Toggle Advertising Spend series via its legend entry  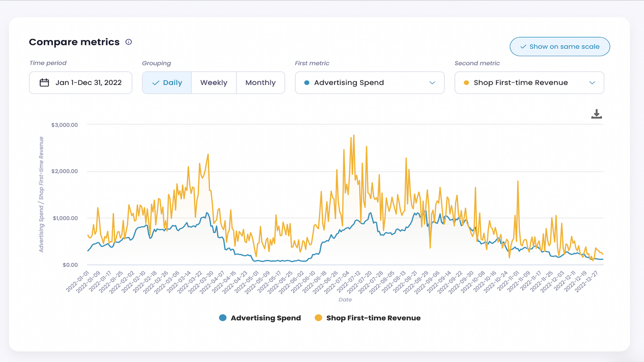point(265,318)
